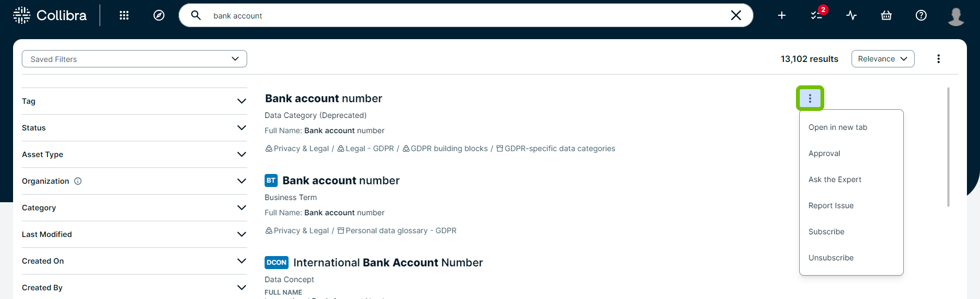Click the plus create icon
Image resolution: width=980 pixels, height=299 pixels.
pyautogui.click(x=782, y=15)
